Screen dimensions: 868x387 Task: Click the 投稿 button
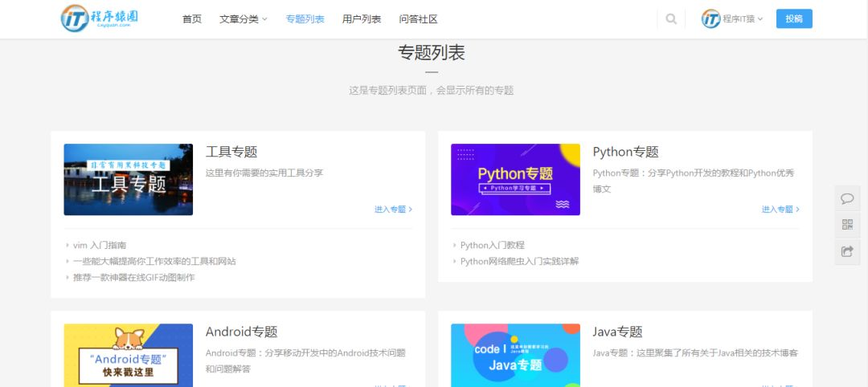(x=794, y=18)
